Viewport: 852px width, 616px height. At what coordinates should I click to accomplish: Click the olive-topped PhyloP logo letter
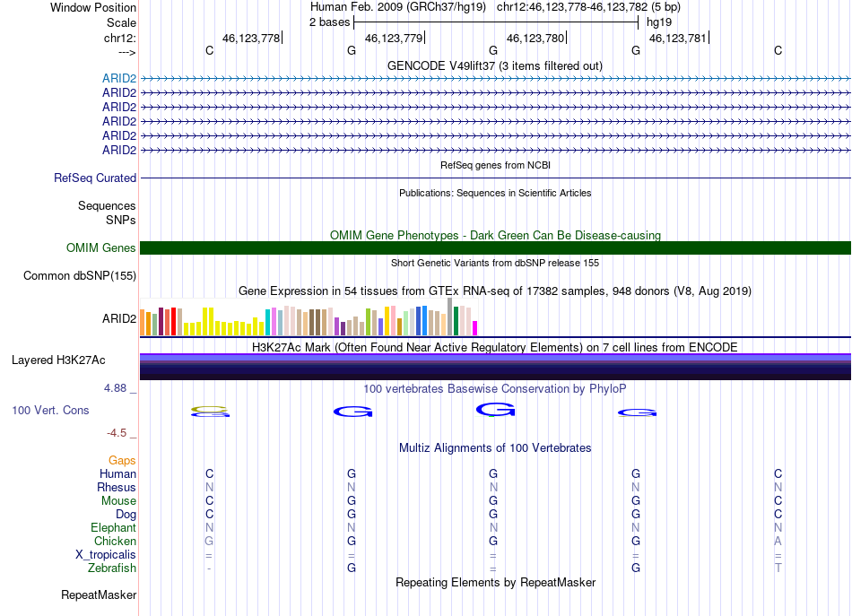[x=210, y=412]
